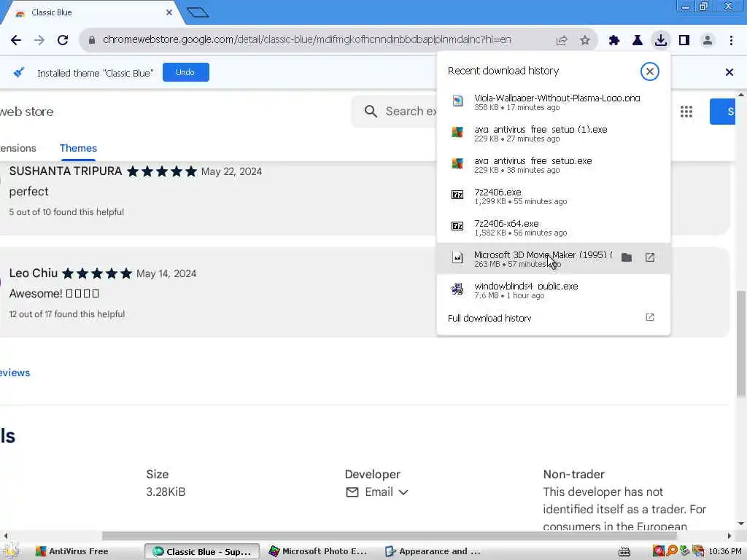The height and width of the screenshot is (560, 747).
Task: Open the Chrome profile avatar
Action: pos(708,41)
